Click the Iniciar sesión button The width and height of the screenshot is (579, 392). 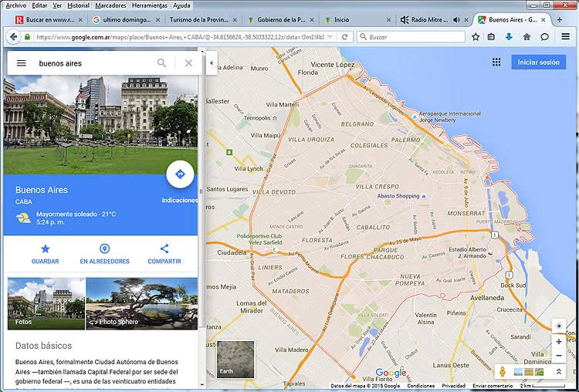pos(538,62)
